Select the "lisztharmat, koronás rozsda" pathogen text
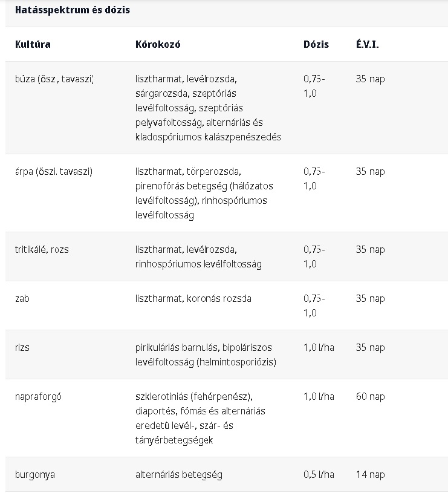Screen dimensions: 448x493 tap(193, 299)
